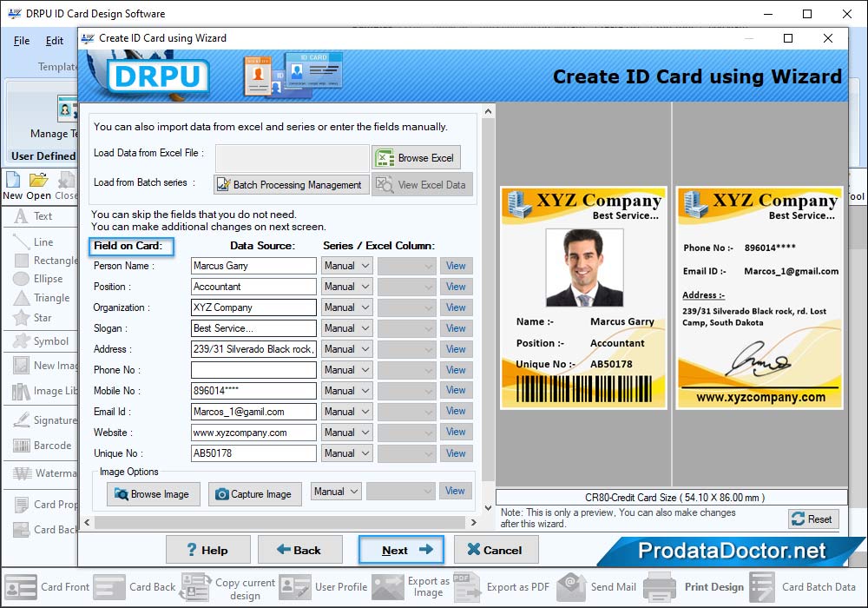Select the Star shape tool
Screen dimensions: 868x608
pyautogui.click(x=32, y=318)
